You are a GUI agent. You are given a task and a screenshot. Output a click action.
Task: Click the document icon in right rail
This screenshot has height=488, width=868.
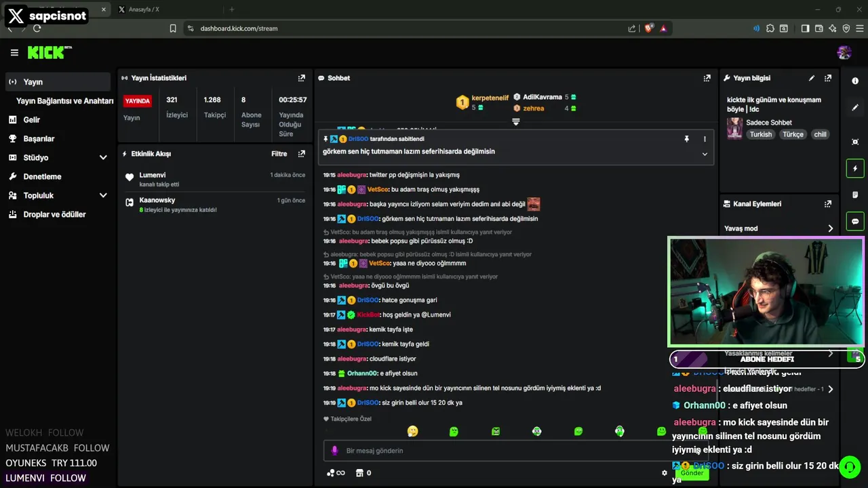point(855,195)
